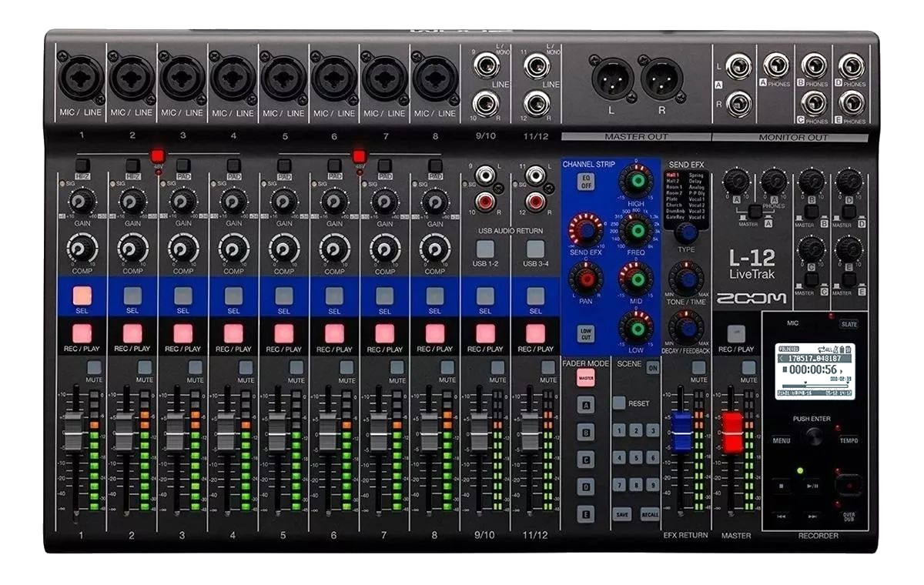
Task: Switch fader mode to mix D
Action: (x=586, y=487)
